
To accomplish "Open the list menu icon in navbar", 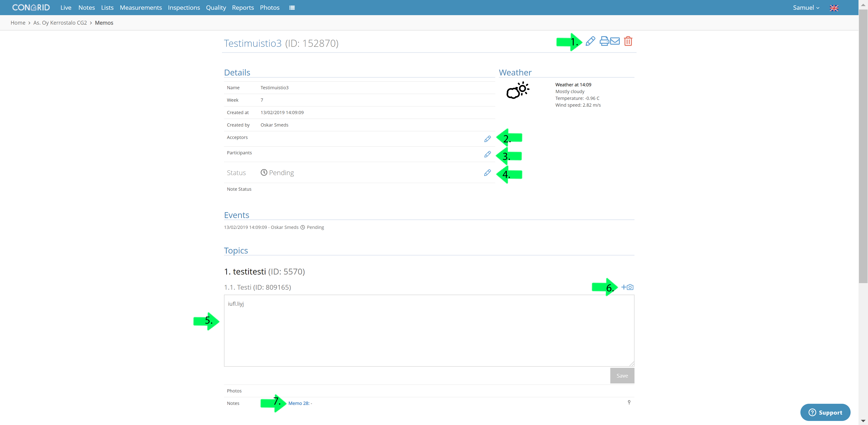I will pos(292,8).
